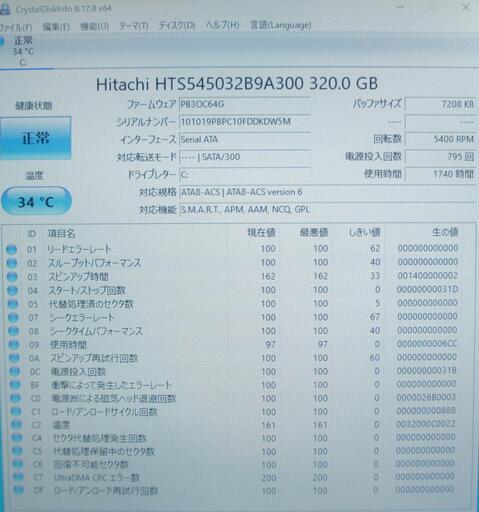Click the status icon for row C4
Viewport: 479px width, 512px height.
(x=17, y=438)
